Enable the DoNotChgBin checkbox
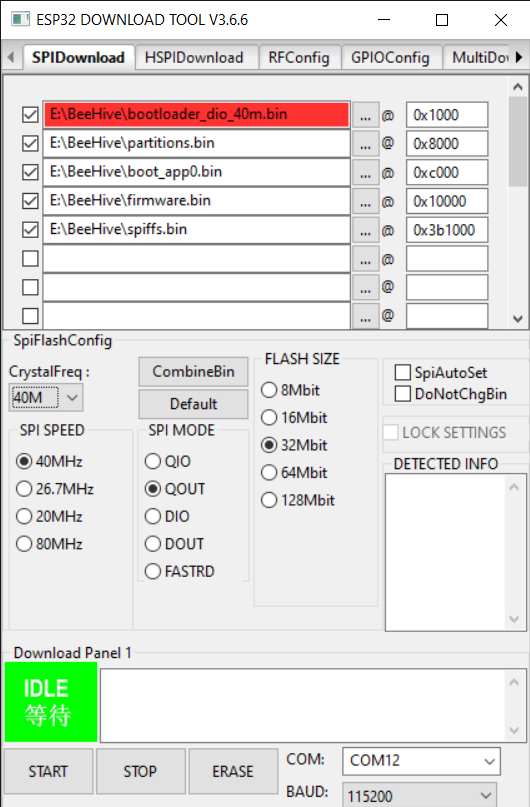 point(402,394)
